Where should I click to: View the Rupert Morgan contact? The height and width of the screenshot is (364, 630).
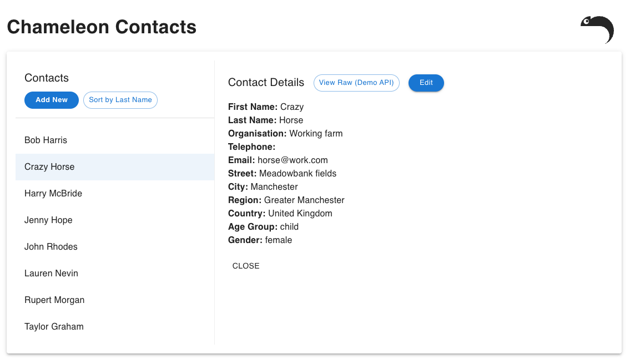pyautogui.click(x=54, y=300)
